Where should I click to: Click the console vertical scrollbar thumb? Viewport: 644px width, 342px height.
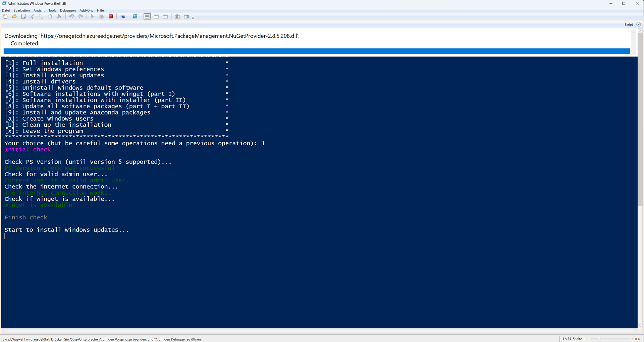pos(640,120)
